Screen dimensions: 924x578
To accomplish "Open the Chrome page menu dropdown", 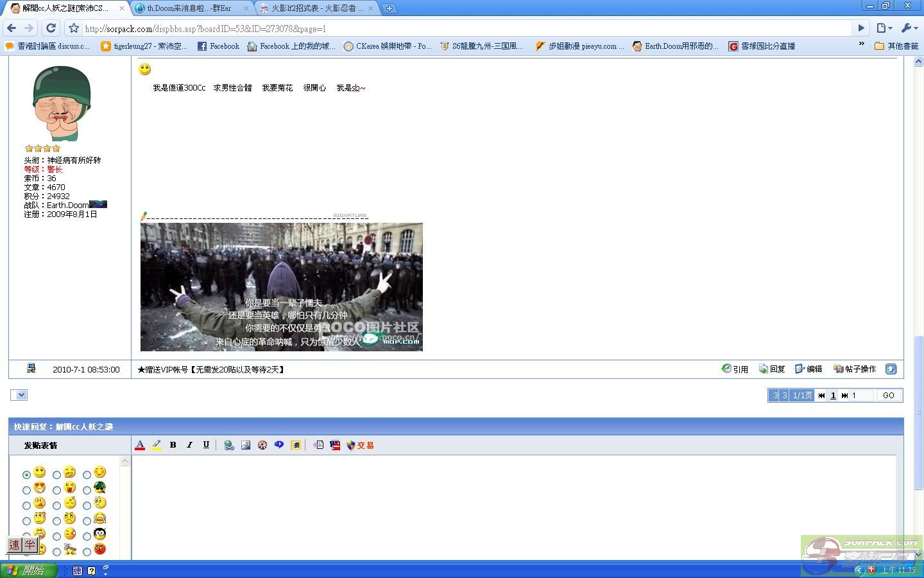I will tap(884, 28).
